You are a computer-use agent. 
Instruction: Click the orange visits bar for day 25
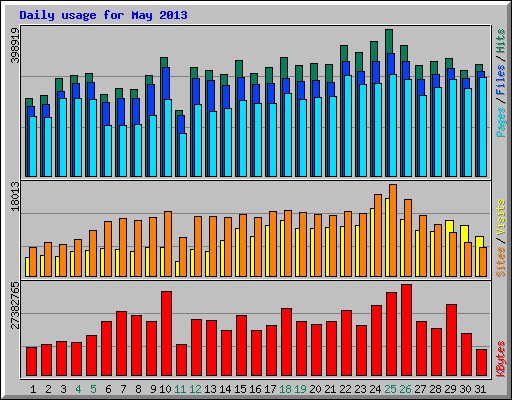coord(393,230)
